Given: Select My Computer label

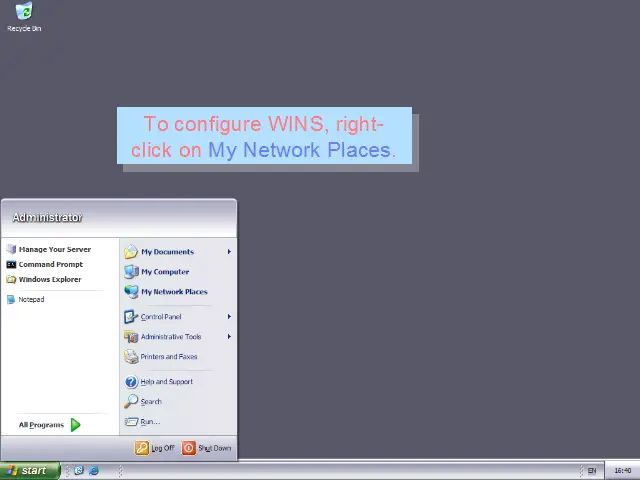Looking at the screenshot, I should point(165,272).
